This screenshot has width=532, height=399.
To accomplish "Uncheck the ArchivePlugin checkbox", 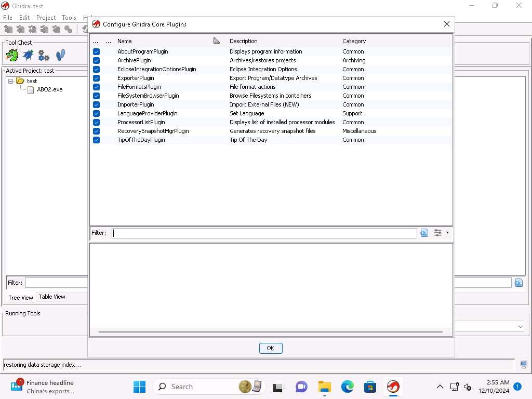I will pos(96,60).
